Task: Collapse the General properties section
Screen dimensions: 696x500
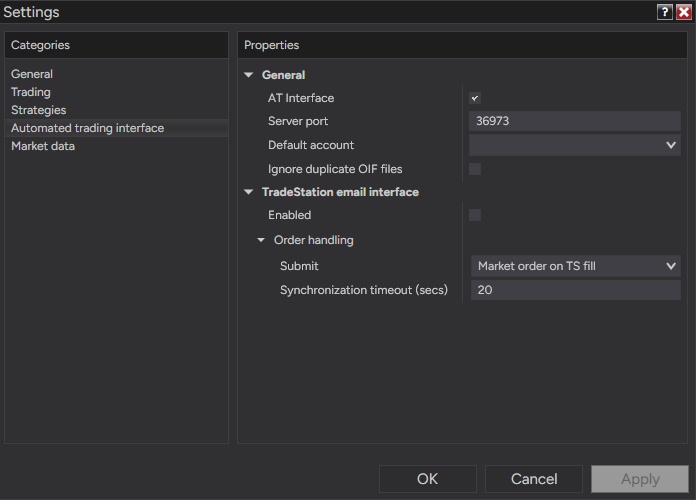Action: pos(249,75)
